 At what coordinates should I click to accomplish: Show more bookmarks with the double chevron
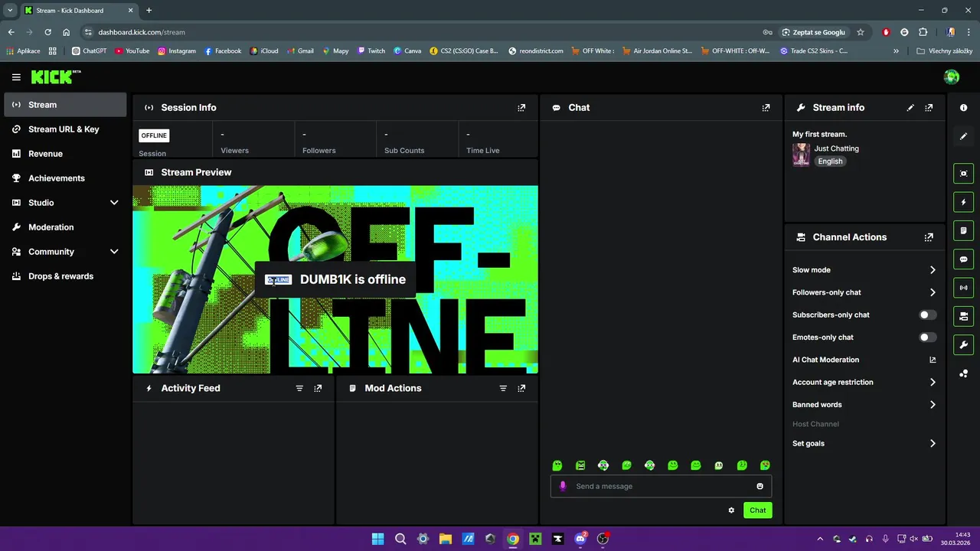point(896,51)
